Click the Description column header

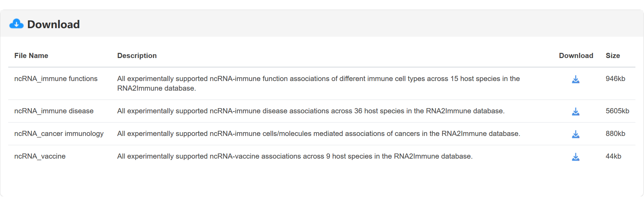pyautogui.click(x=137, y=56)
